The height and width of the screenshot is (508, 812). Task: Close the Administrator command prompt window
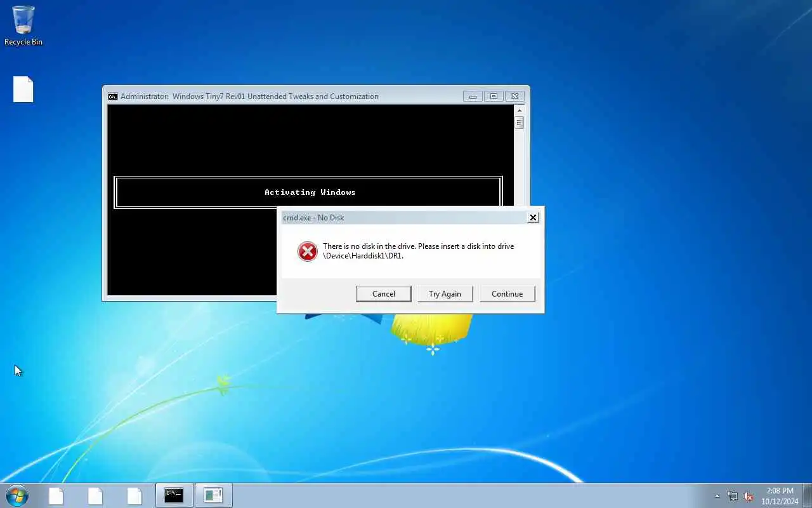pos(514,97)
